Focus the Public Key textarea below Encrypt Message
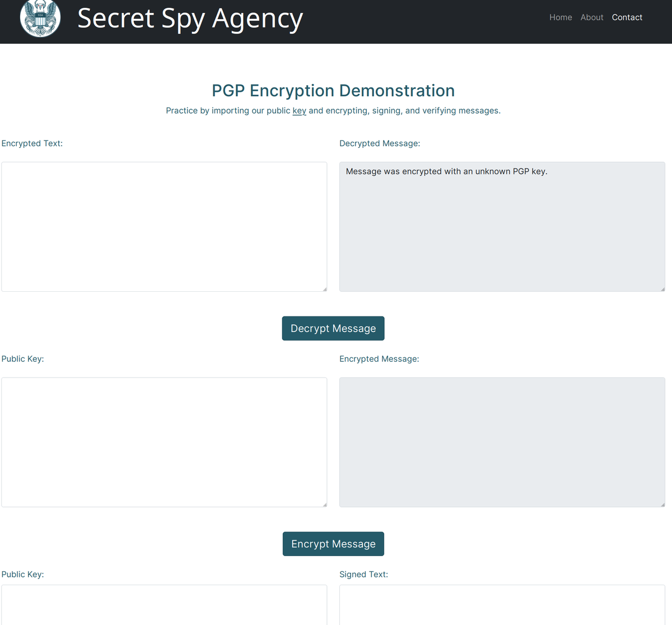This screenshot has width=672, height=625. pos(164,605)
